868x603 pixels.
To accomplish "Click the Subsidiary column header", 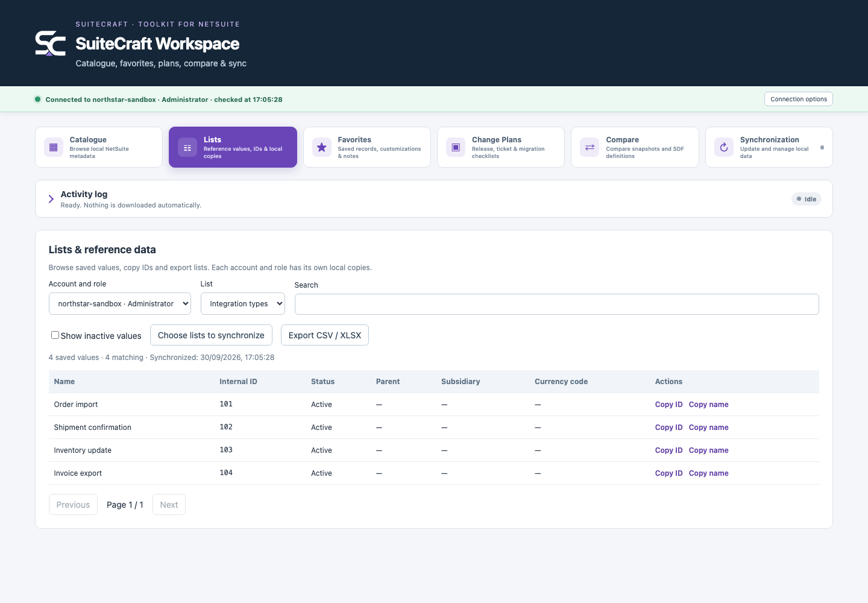I will click(x=461, y=382).
